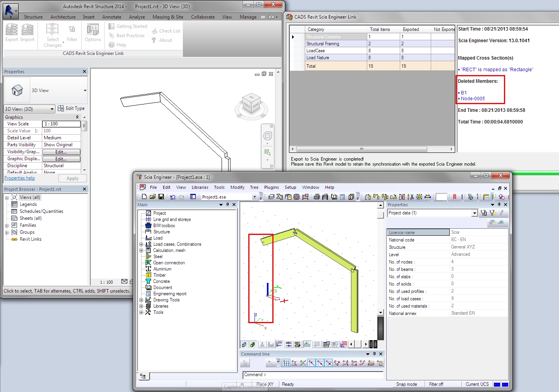The height and width of the screenshot is (392, 559).
Task: Click the horizontal scrollbar under export table
Action: (361, 149)
